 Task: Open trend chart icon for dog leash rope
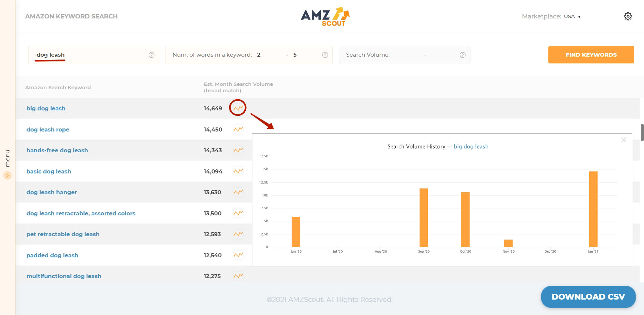tap(238, 129)
